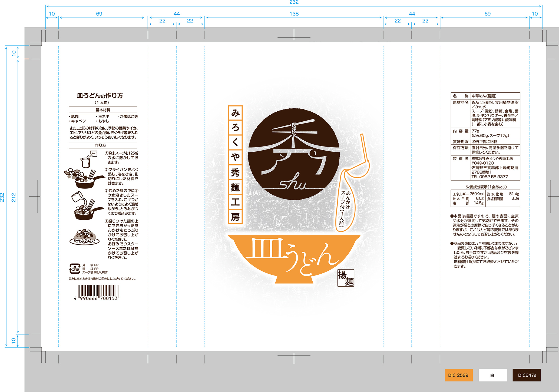This screenshot has width=559, height=392.
Task: Click the ●本品は揚麺ですので notice paragraph
Action: click(x=485, y=225)
